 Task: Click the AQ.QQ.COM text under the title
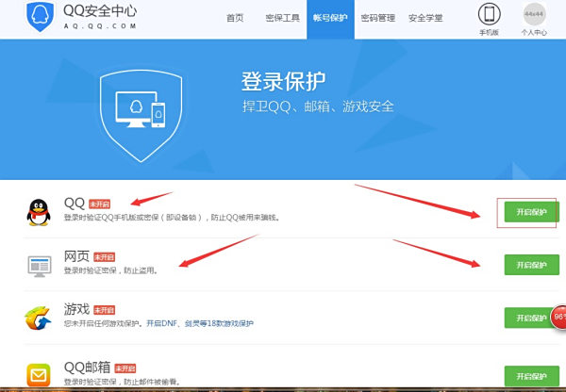point(100,26)
